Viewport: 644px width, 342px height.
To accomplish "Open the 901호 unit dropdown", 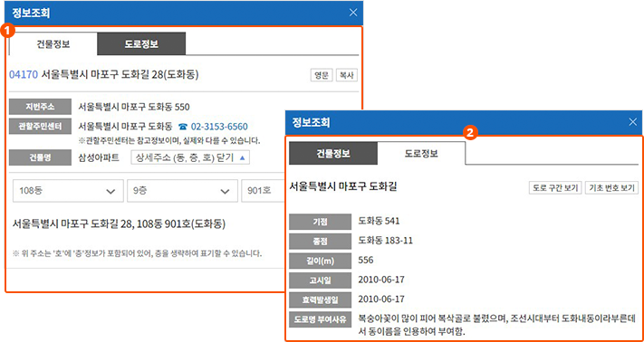I will (264, 191).
